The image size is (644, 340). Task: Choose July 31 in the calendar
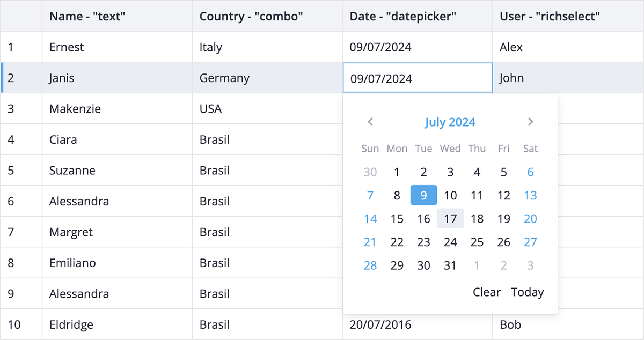(x=450, y=265)
